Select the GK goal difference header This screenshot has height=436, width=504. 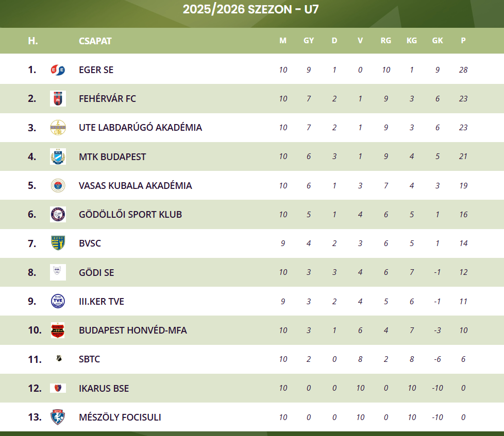438,41
